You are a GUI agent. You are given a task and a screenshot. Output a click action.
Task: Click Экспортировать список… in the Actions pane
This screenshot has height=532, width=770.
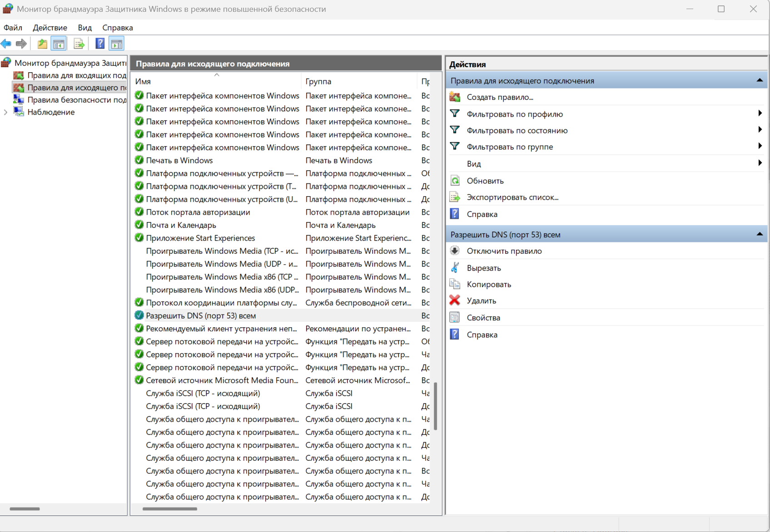pos(512,197)
